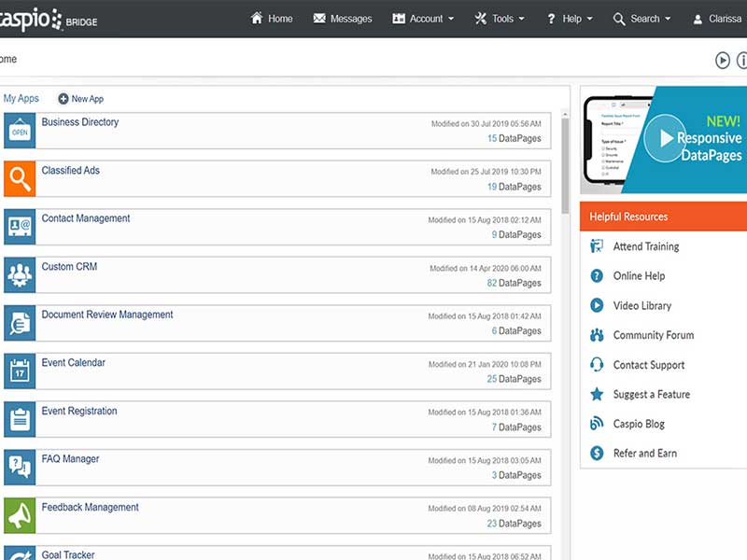Expand the Tools dropdown menu
This screenshot has width=747, height=560.
pyautogui.click(x=500, y=19)
